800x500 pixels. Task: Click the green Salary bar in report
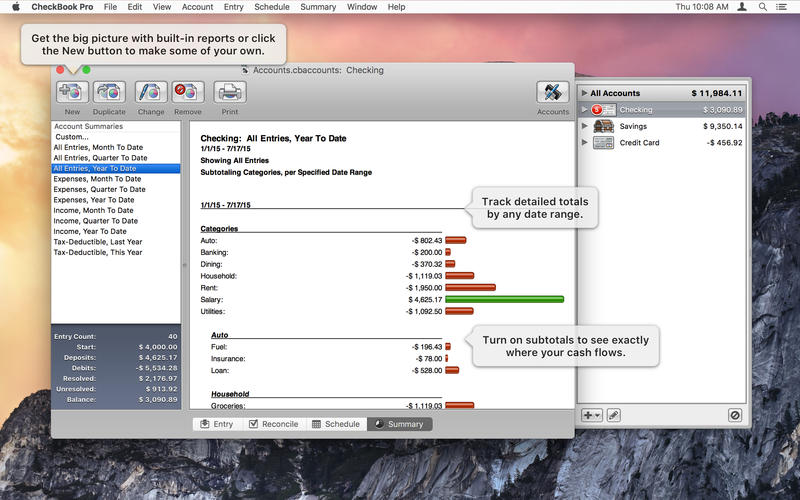point(505,299)
